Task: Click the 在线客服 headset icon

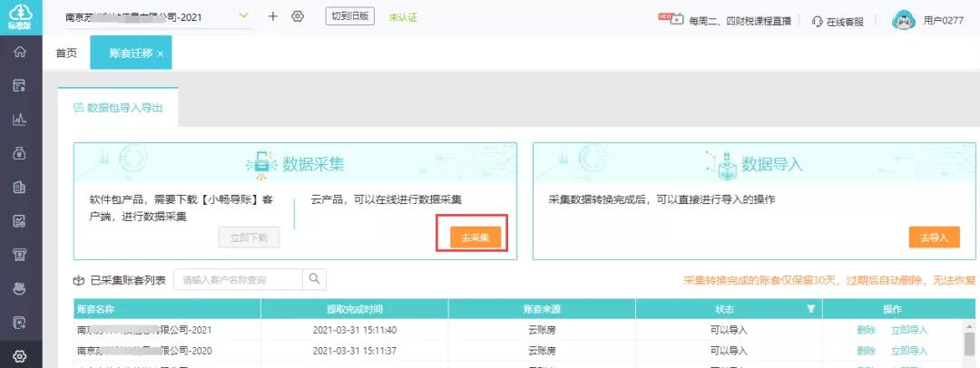Action: pyautogui.click(x=817, y=21)
